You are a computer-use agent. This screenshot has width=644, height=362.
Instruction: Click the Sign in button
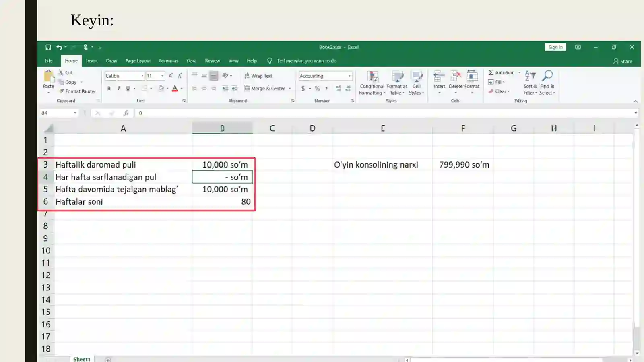(555, 47)
